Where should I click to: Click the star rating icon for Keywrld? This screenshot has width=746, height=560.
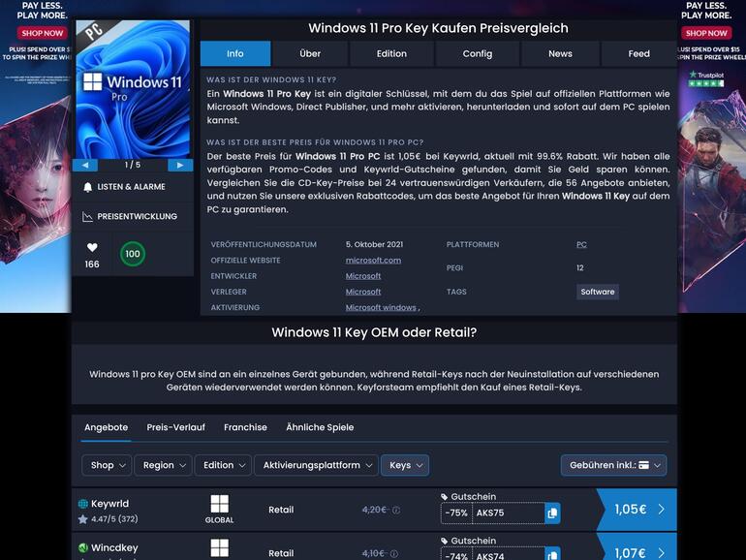(x=82, y=519)
